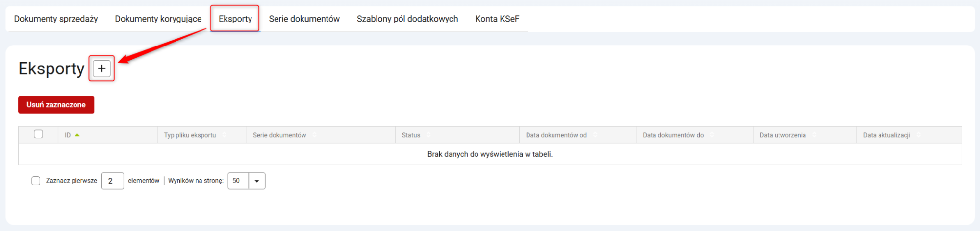This screenshot has height=231, width=980.
Task: Click the Data aktualizacji column header
Action: (886, 135)
